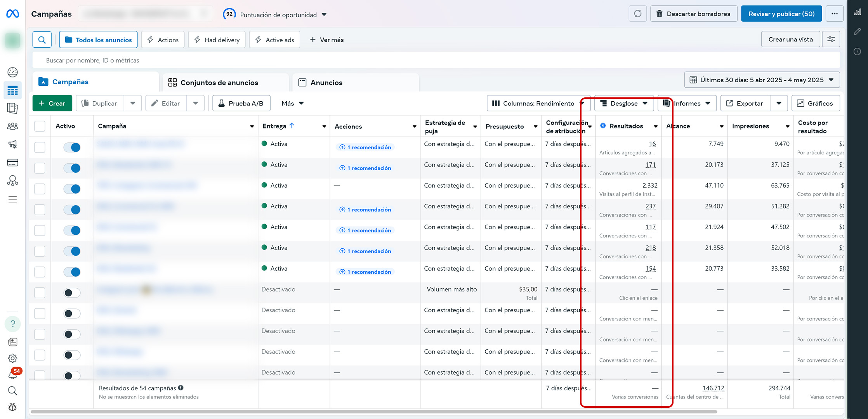This screenshot has height=419, width=868.
Task: Open all tools hamburger menu icon
Action: point(12,200)
